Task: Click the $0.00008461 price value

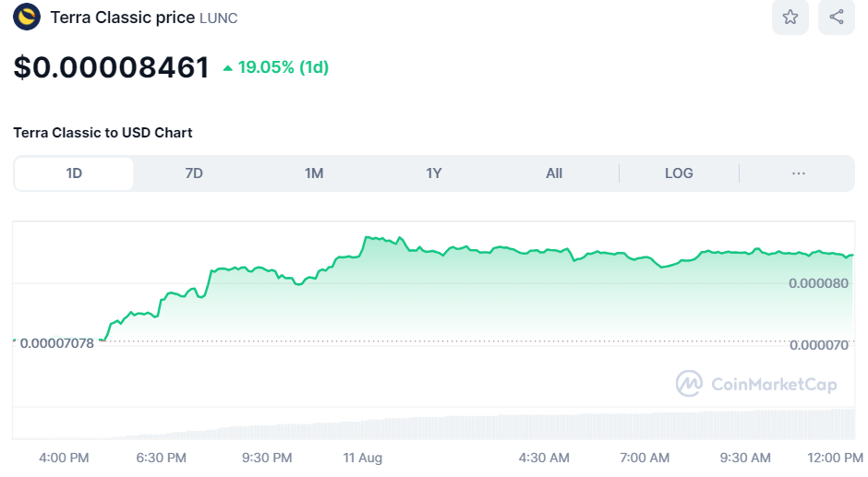Action: click(111, 67)
